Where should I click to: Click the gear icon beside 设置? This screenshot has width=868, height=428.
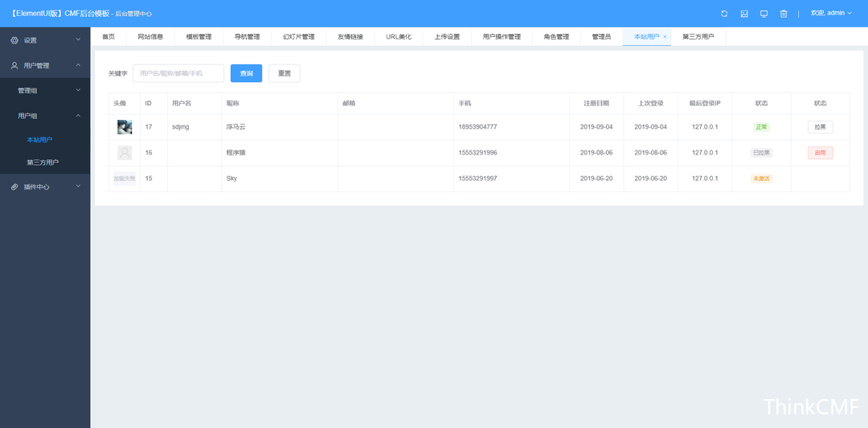(15, 40)
